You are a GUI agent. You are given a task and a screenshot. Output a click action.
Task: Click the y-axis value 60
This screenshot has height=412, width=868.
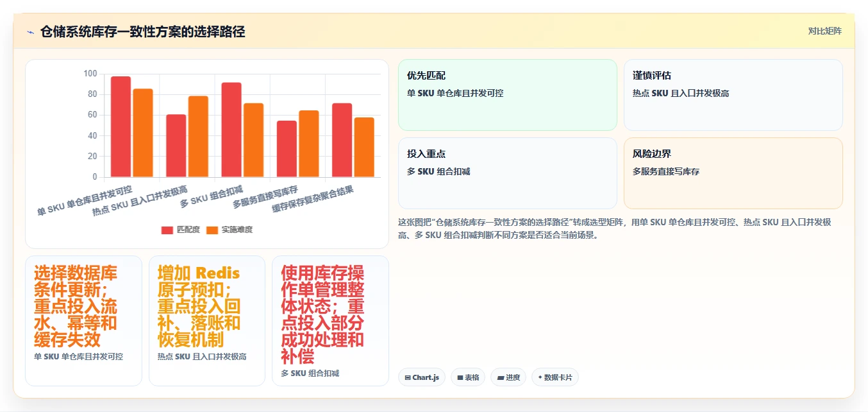pos(92,115)
